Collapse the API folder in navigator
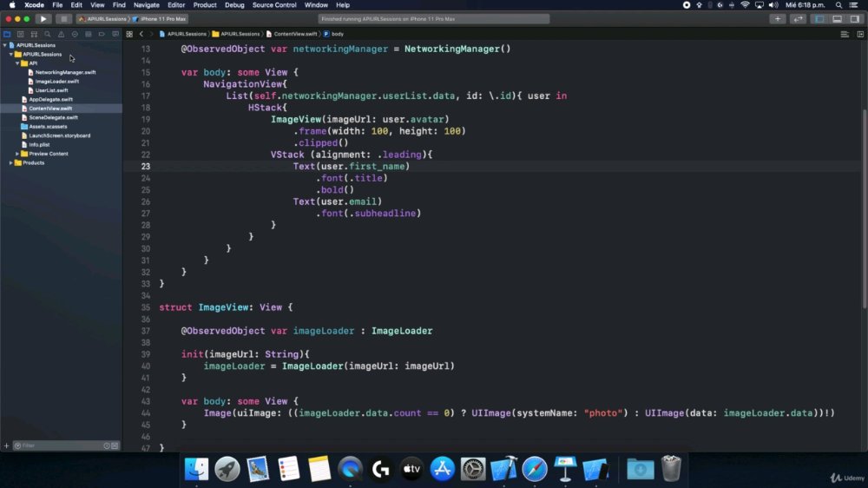 coord(17,63)
